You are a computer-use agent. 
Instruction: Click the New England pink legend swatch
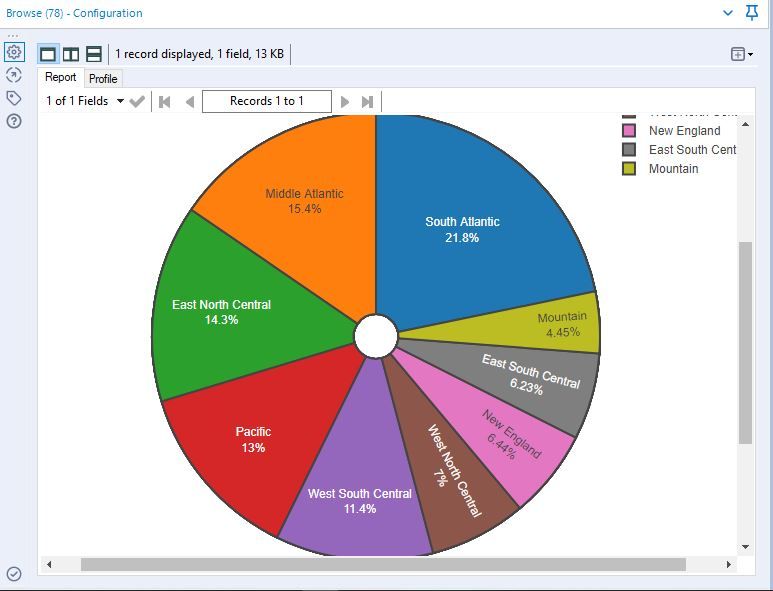coord(629,131)
